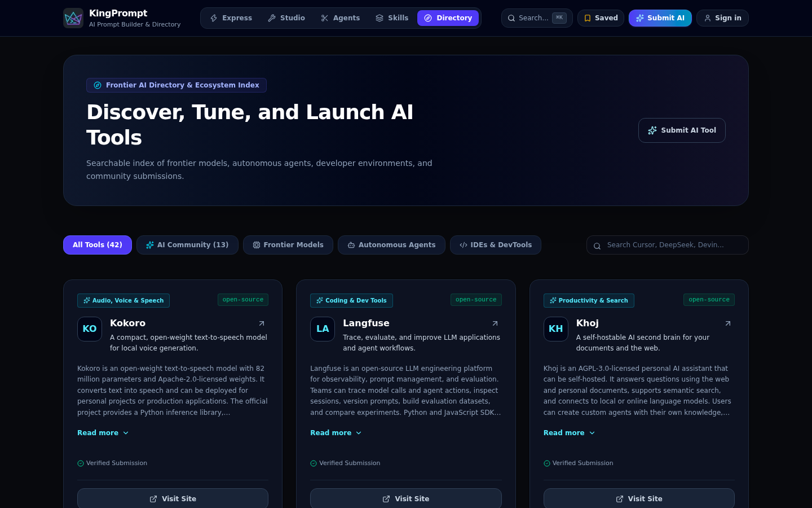
Task: Open the Studio nav tab
Action: coord(286,18)
